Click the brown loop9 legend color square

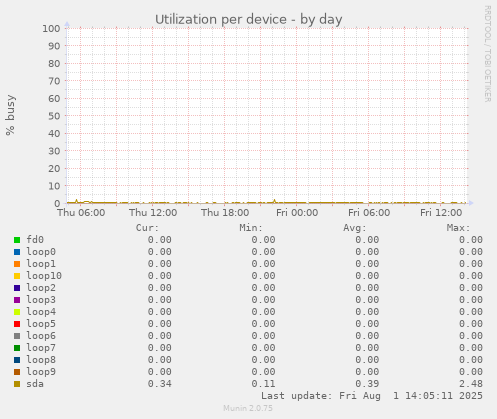tap(17, 372)
